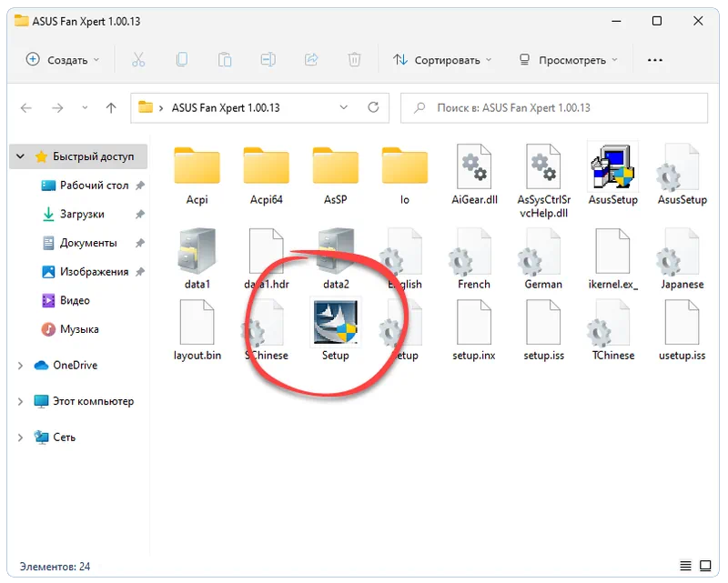Open Документы in sidebar
The height and width of the screenshot is (583, 728).
pyautogui.click(x=86, y=243)
